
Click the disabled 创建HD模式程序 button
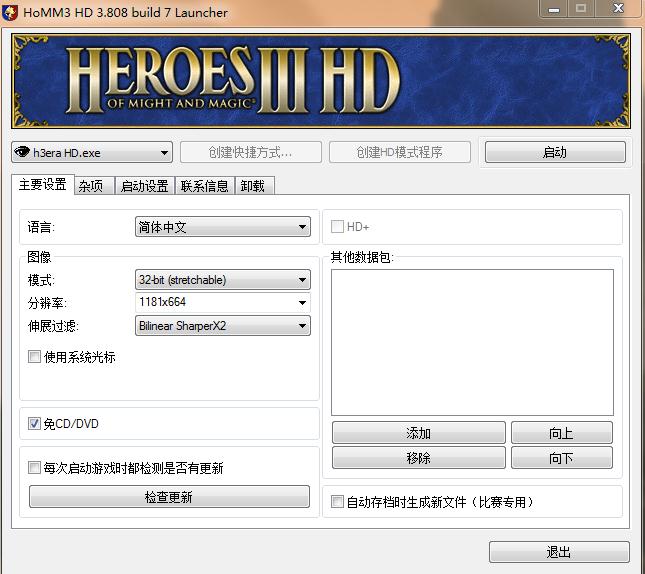tap(399, 152)
